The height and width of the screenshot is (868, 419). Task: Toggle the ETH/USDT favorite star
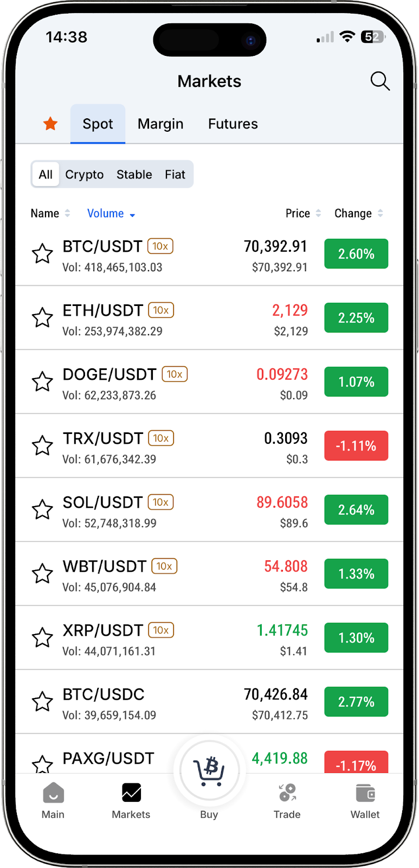tap(42, 317)
